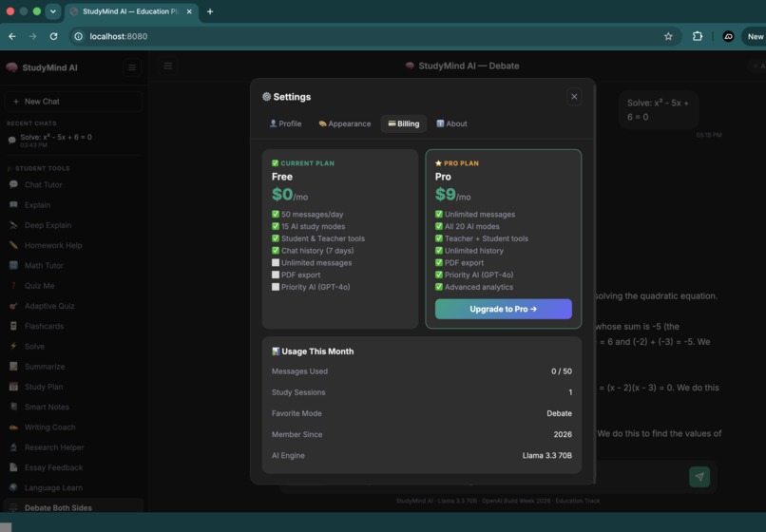Open Writing Coach tool

(73, 427)
